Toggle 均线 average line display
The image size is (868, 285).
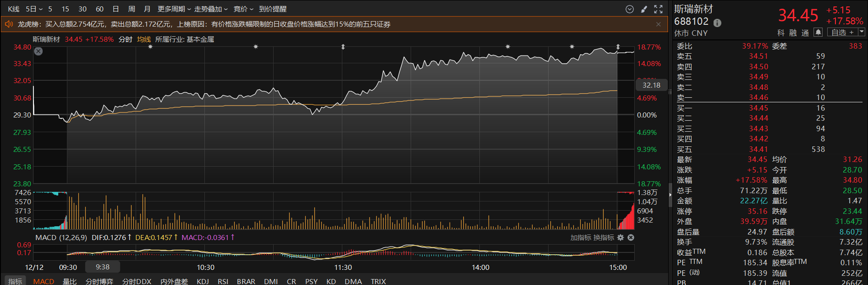coord(144,39)
